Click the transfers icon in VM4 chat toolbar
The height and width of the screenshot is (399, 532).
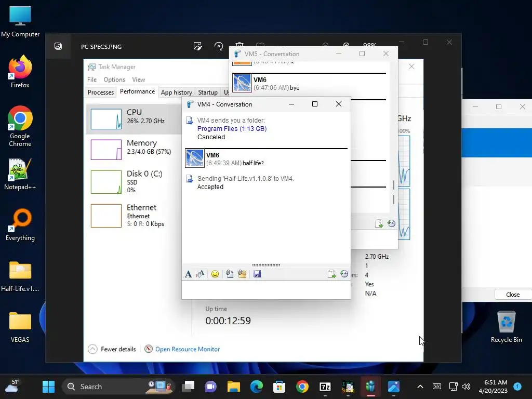click(331, 274)
